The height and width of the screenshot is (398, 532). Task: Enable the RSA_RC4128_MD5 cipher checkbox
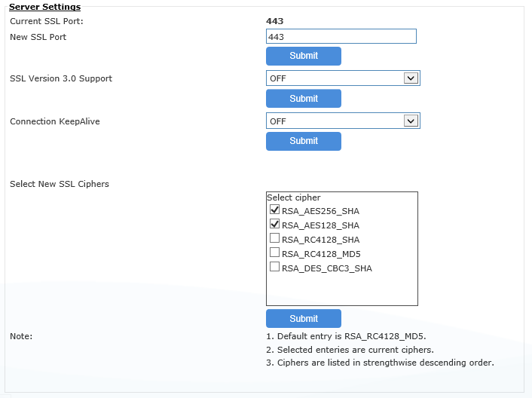point(274,253)
